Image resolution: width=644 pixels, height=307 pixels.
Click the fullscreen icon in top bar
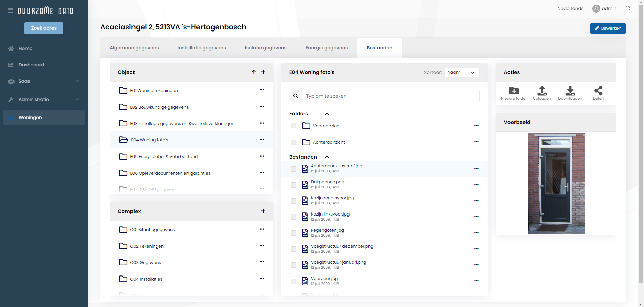[x=628, y=9]
